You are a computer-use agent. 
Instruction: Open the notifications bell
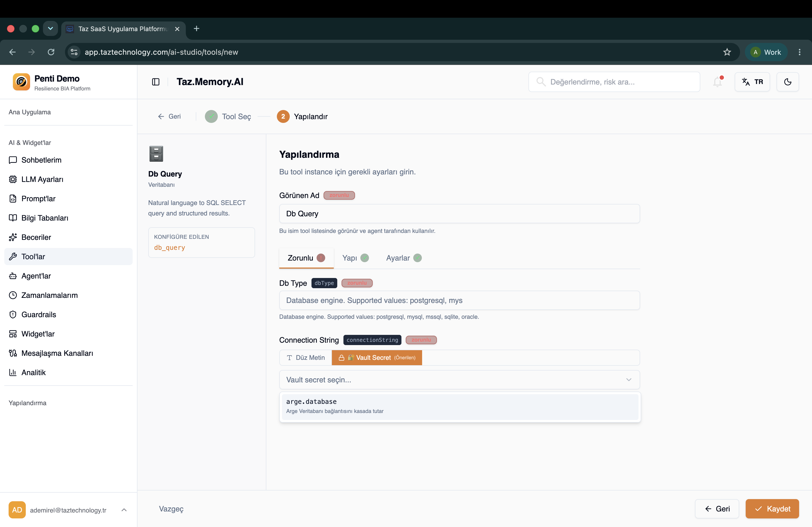717,82
